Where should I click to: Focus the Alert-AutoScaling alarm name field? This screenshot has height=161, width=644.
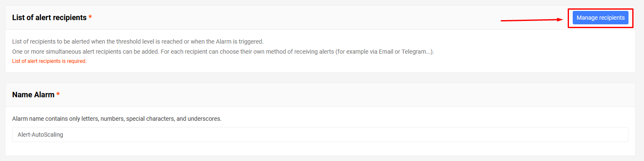click(x=320, y=135)
